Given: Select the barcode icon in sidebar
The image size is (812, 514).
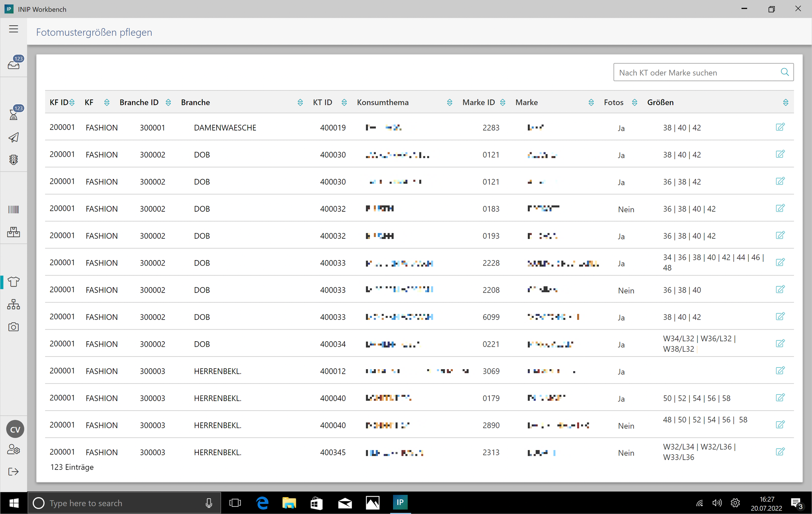Looking at the screenshot, I should [x=14, y=209].
